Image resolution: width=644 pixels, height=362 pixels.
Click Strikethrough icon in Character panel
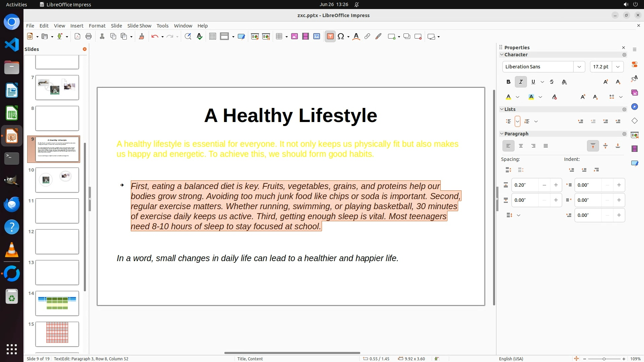tap(552, 82)
